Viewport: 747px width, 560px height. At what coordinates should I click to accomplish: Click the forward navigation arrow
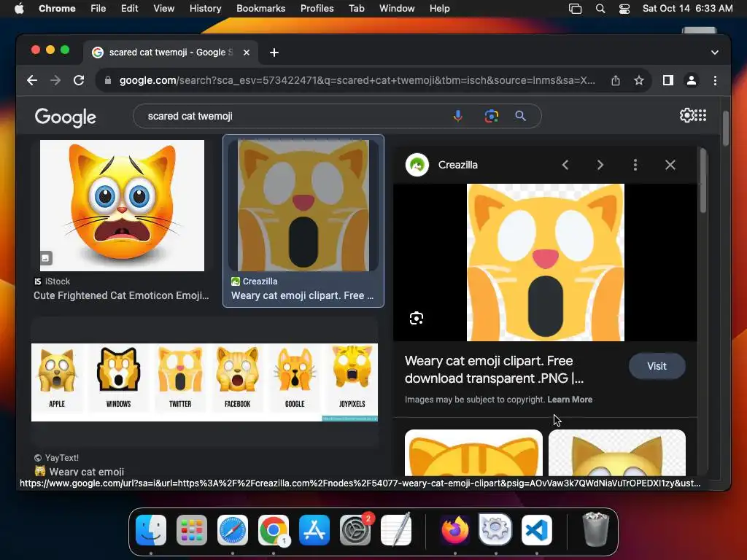55,80
